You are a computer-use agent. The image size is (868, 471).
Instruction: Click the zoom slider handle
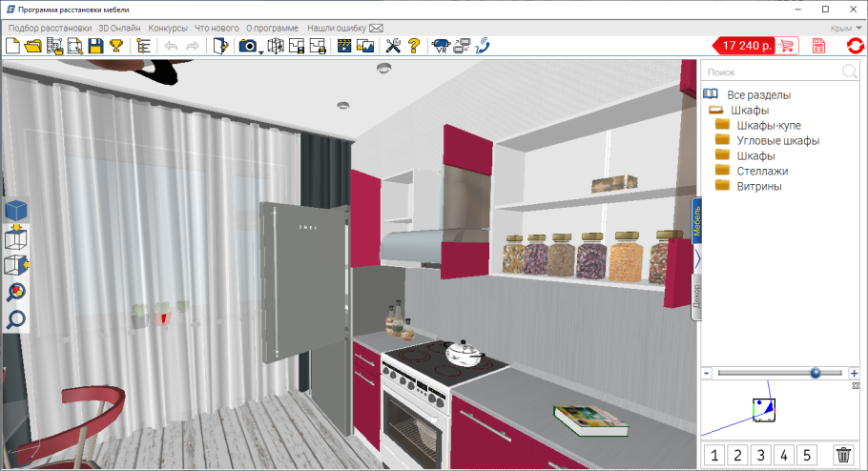(816, 373)
